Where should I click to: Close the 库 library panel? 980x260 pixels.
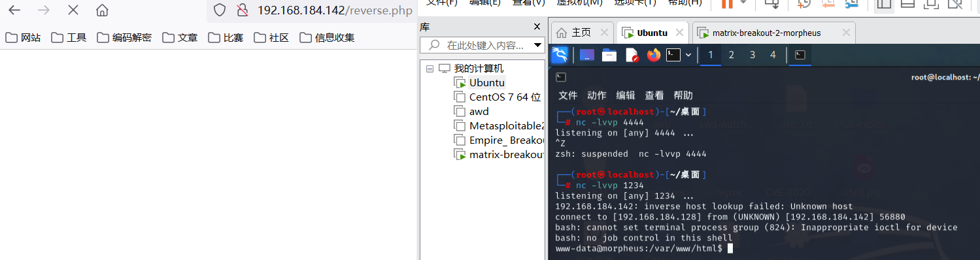(537, 27)
